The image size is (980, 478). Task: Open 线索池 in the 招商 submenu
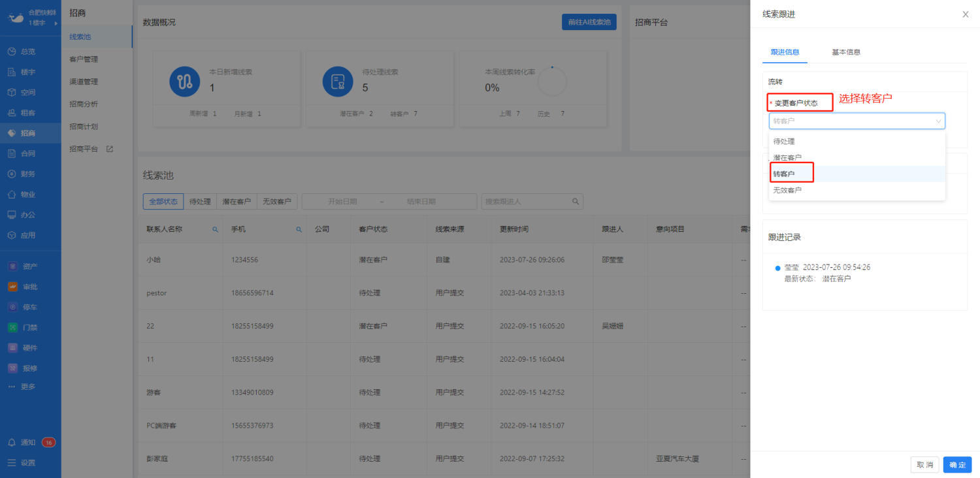(x=97, y=37)
